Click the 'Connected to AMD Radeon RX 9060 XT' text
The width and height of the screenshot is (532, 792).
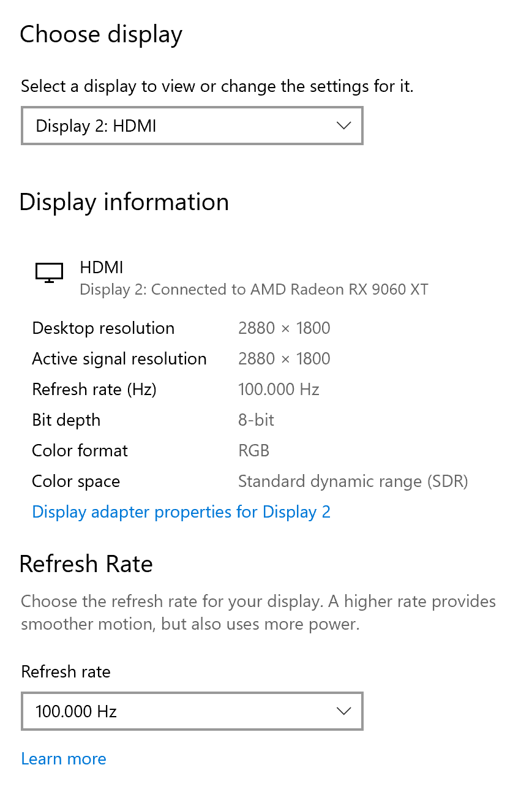click(x=253, y=289)
